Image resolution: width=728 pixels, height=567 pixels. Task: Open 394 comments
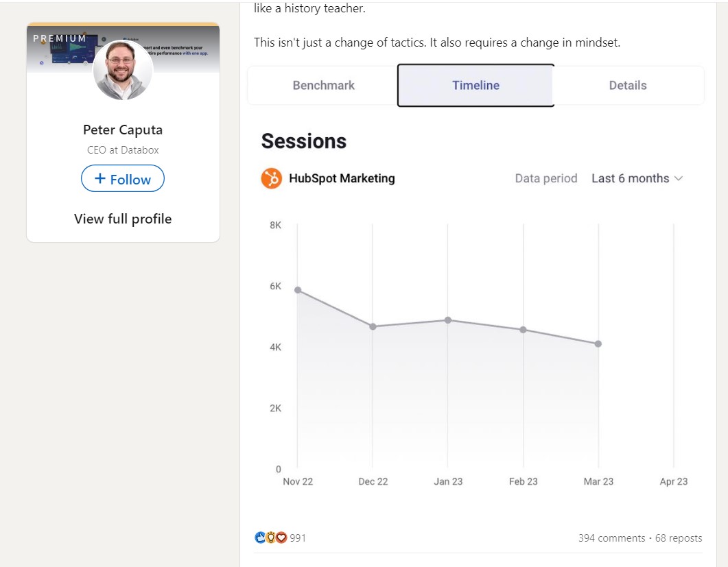click(x=613, y=538)
